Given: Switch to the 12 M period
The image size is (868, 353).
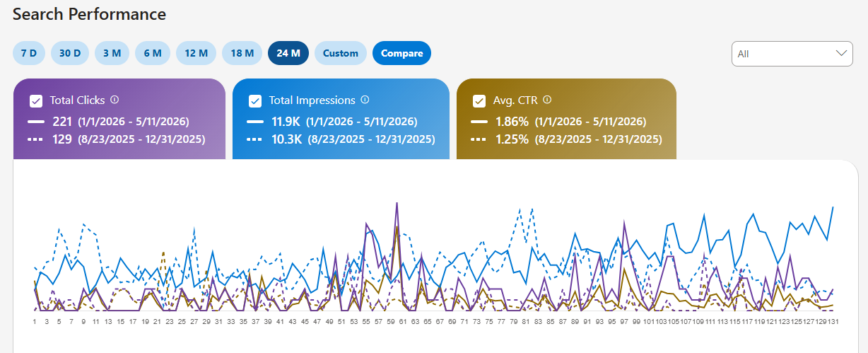Looking at the screenshot, I should click(197, 53).
